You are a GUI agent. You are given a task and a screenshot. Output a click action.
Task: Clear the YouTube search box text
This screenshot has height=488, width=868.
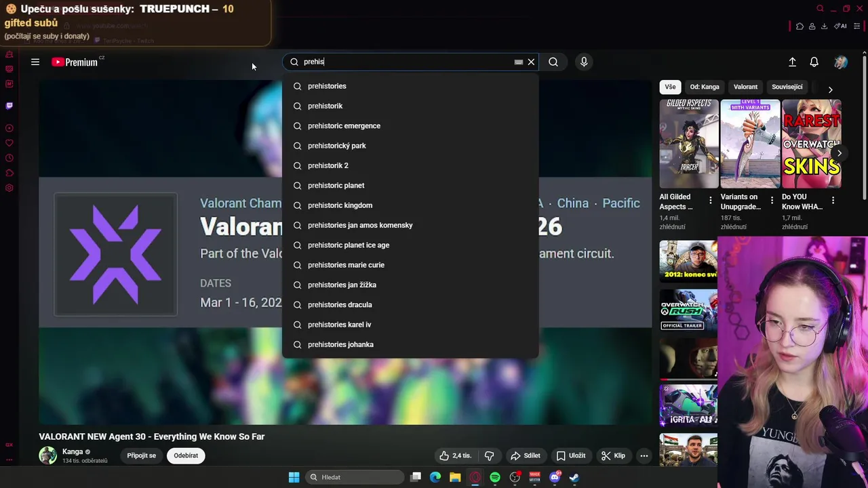[x=531, y=62]
